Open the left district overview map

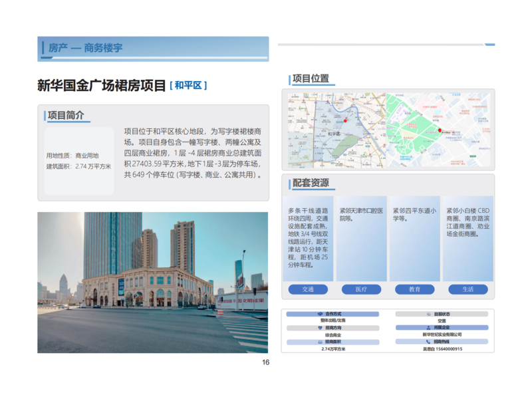coord(337,130)
